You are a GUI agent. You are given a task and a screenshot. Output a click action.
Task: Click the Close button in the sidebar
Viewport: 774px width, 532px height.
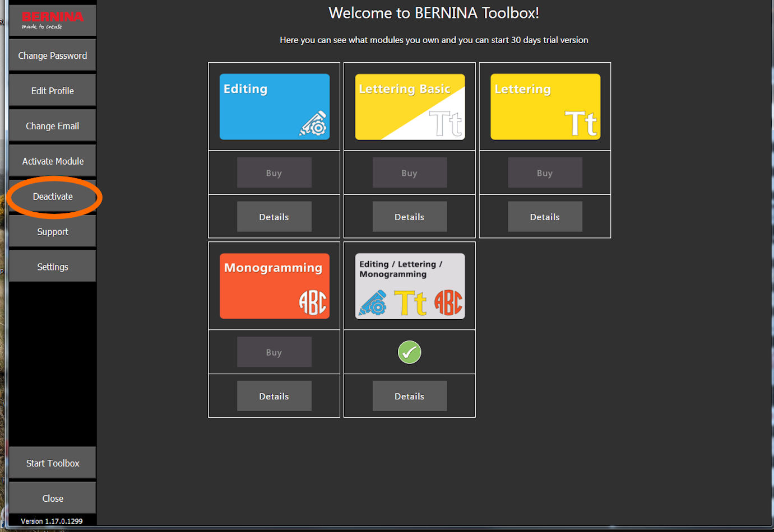point(53,498)
